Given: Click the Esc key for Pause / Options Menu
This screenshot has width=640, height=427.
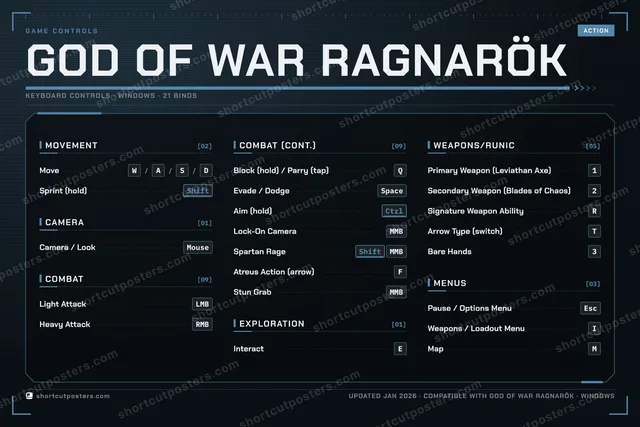Looking at the screenshot, I should click(x=590, y=308).
